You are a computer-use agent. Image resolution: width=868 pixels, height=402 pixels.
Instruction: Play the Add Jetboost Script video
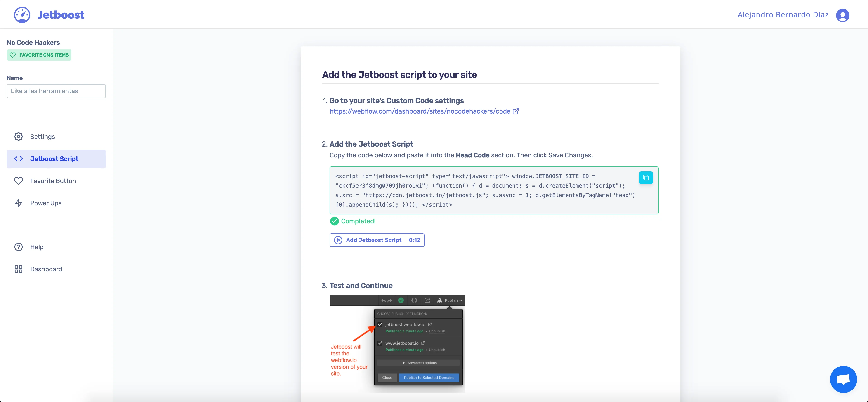coord(376,240)
